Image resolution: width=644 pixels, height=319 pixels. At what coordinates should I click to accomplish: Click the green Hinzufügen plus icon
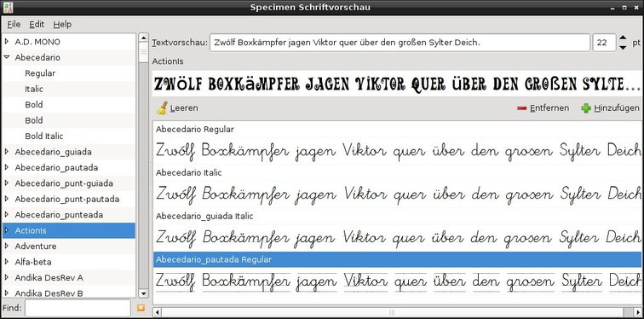(x=586, y=108)
